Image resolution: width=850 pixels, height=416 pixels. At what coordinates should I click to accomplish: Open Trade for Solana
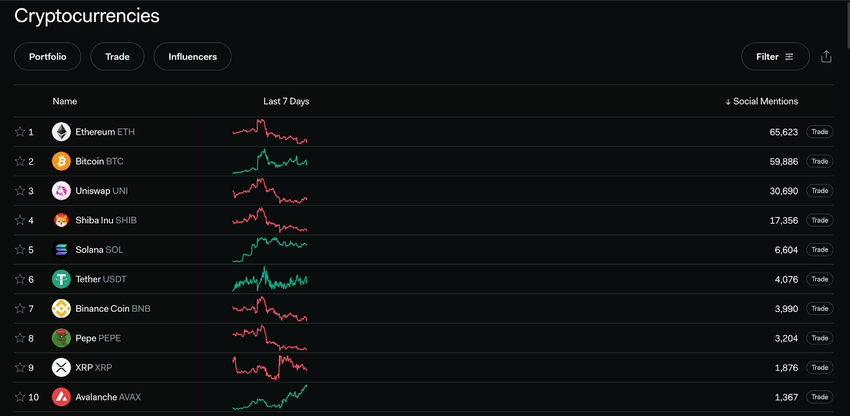coord(820,249)
